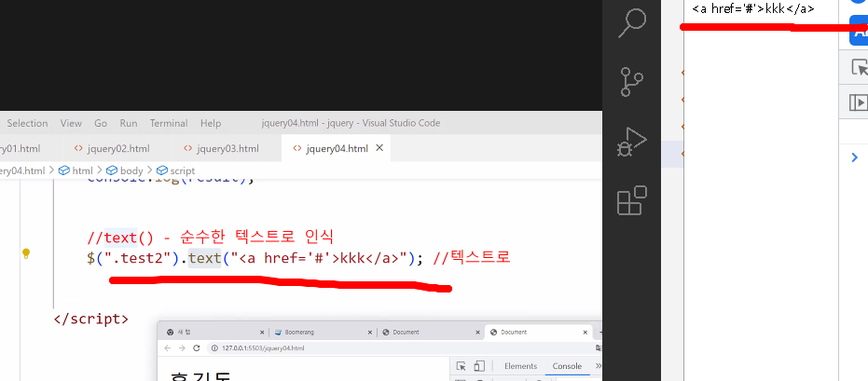Close the active Document browser tab
868x381 pixels.
(586, 333)
